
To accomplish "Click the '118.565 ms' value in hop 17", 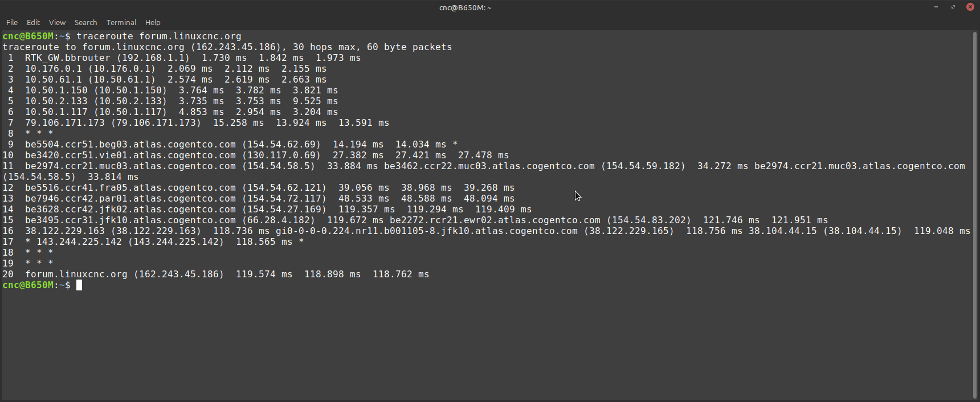I will pos(264,241).
